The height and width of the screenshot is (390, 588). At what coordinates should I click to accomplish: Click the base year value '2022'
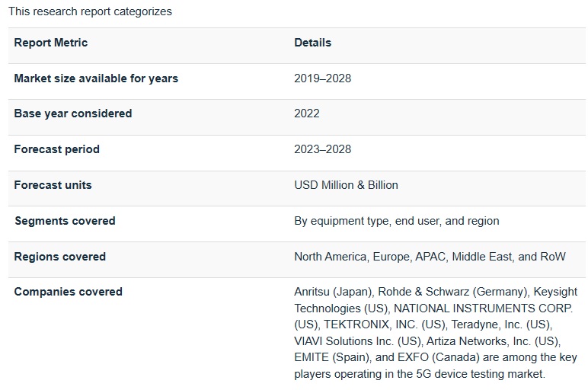point(307,113)
